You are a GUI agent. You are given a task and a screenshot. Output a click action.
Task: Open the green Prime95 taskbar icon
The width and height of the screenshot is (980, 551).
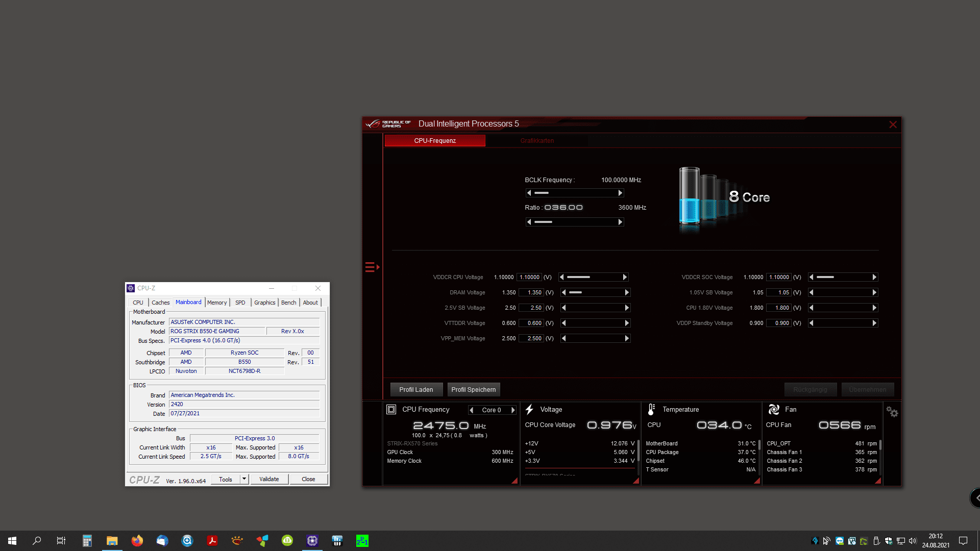click(x=362, y=541)
